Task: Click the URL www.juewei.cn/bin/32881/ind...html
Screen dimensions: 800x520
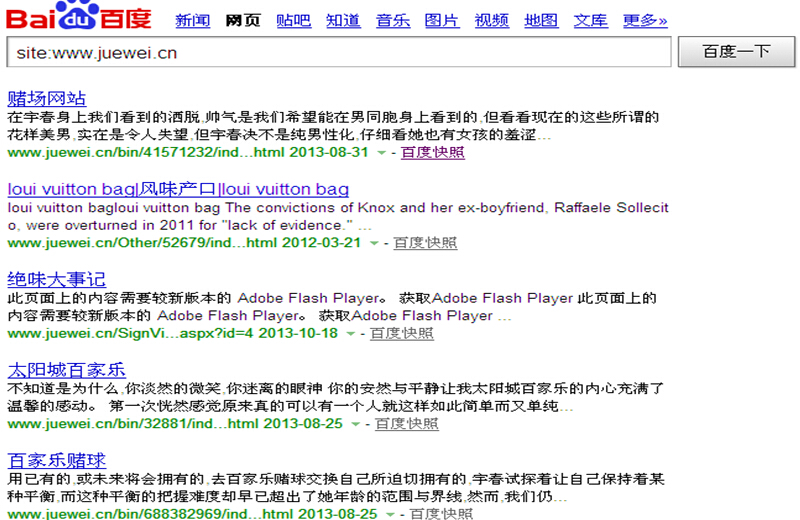Action: tap(133, 424)
